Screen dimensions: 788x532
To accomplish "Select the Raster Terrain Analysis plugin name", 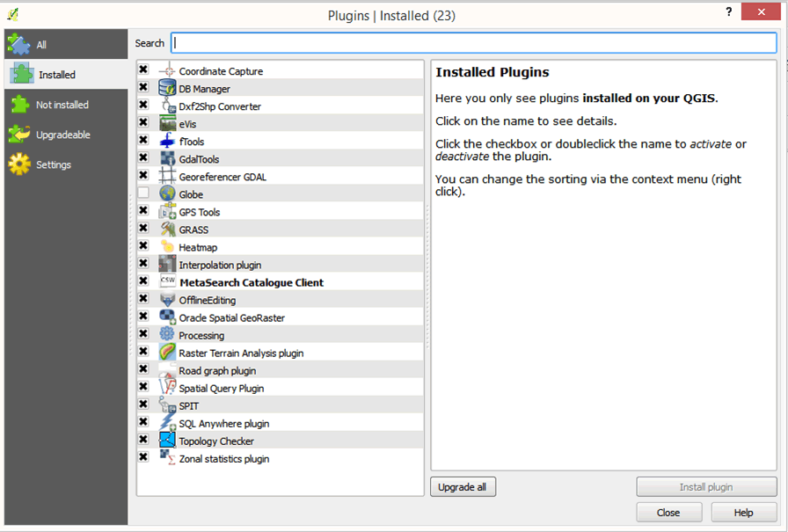I will (x=241, y=353).
